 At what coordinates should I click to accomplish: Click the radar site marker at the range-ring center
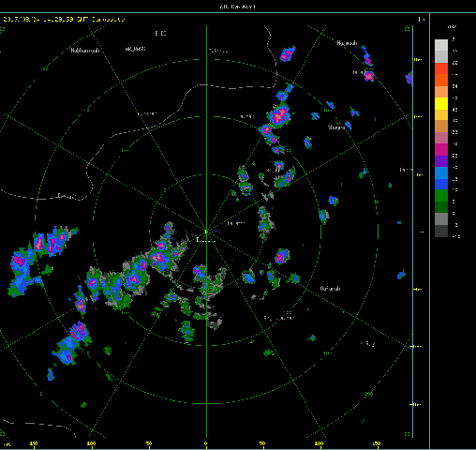click(206, 232)
